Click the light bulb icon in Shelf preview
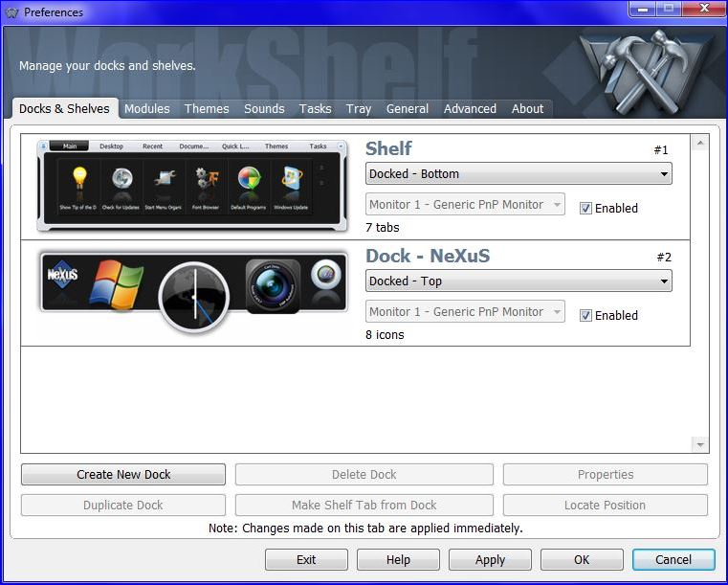Image resolution: width=728 pixels, height=585 pixels. point(79,179)
